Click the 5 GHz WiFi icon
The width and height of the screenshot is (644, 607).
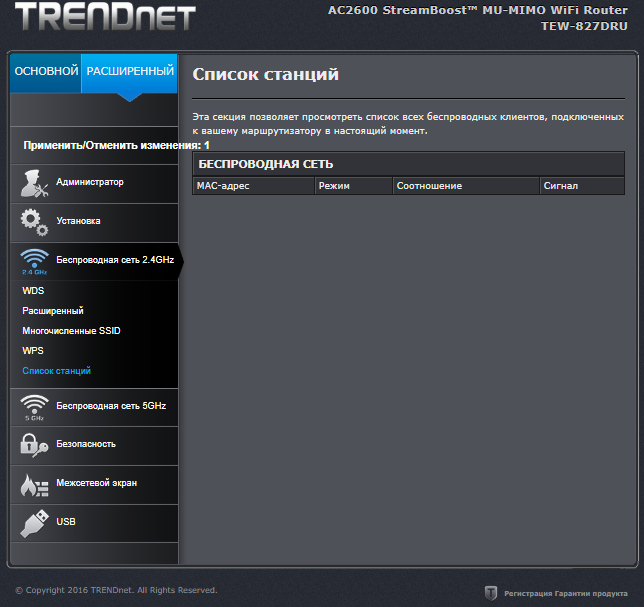(34, 407)
